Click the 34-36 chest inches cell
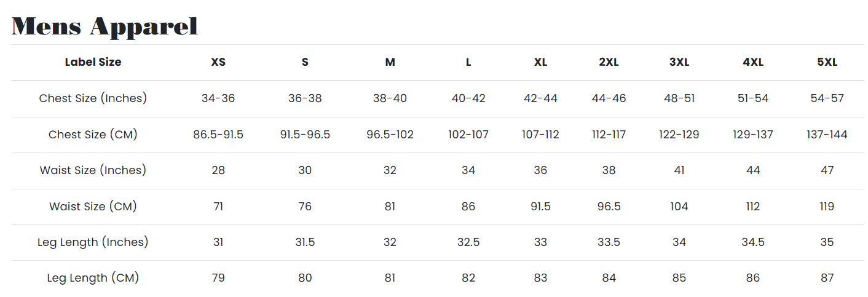 [218, 98]
